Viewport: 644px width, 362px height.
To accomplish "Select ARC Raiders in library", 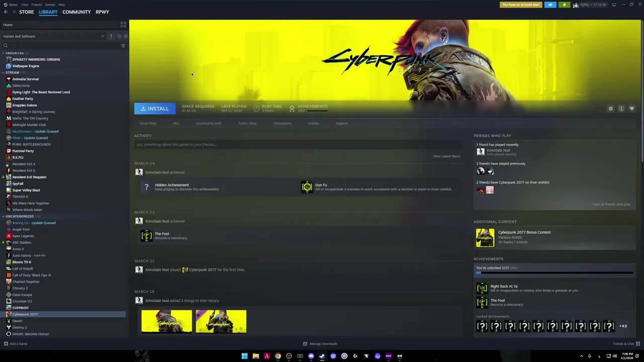I will click(22, 242).
